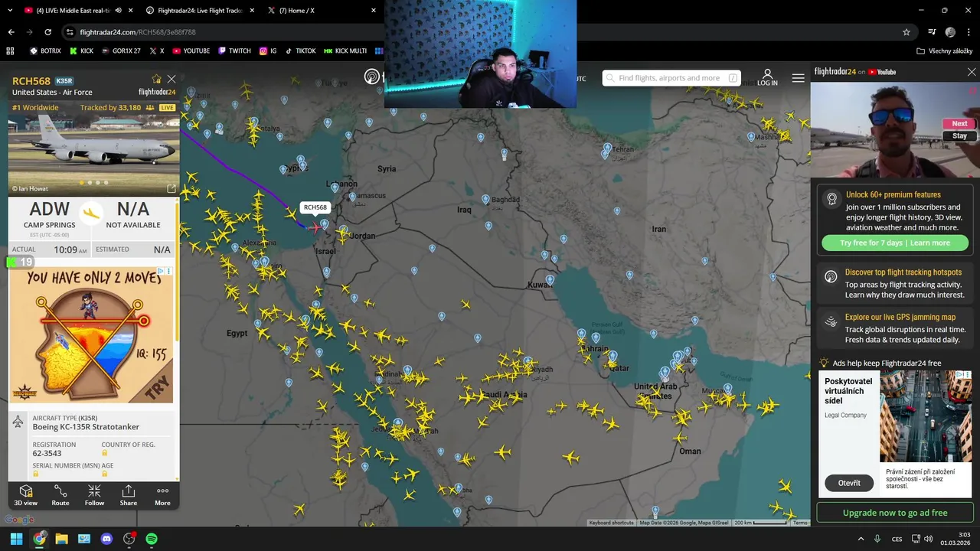
Task: Open Všechny záložky bookmarks folder
Action: pyautogui.click(x=945, y=51)
